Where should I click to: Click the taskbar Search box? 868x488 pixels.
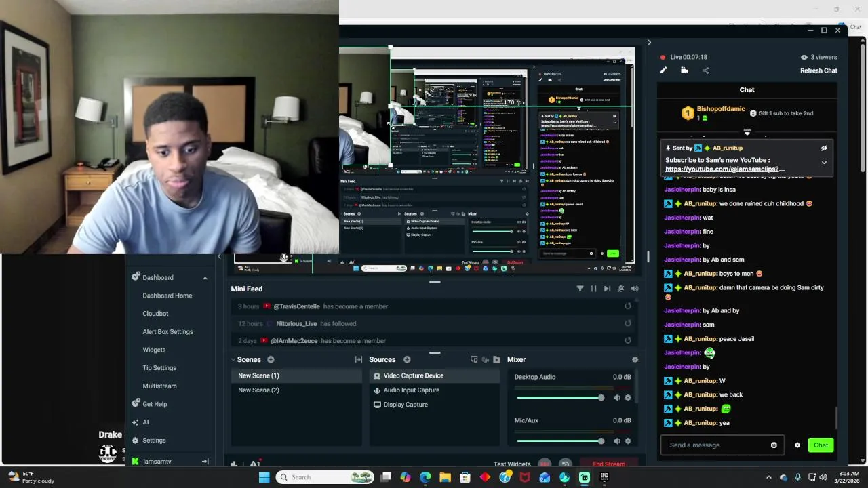[x=325, y=477]
